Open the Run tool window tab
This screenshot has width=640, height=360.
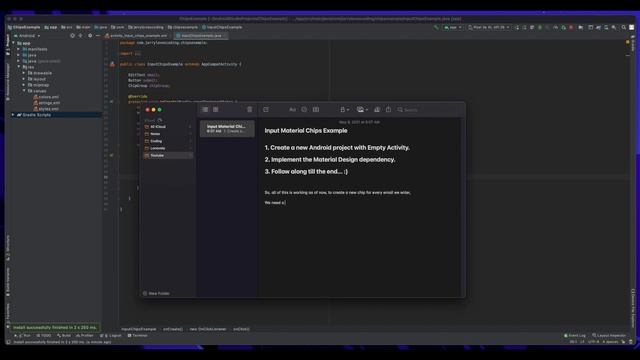(x=23, y=336)
